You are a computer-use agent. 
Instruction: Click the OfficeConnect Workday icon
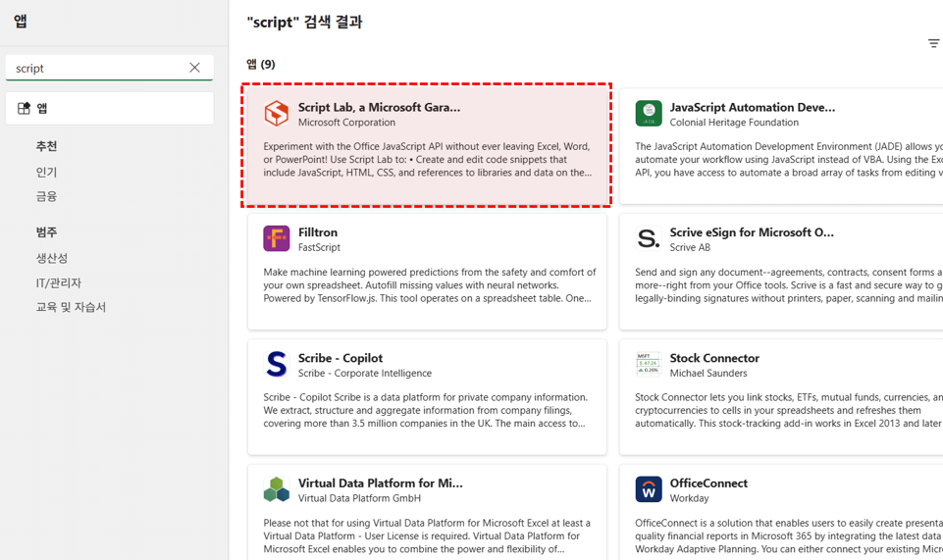coord(649,489)
